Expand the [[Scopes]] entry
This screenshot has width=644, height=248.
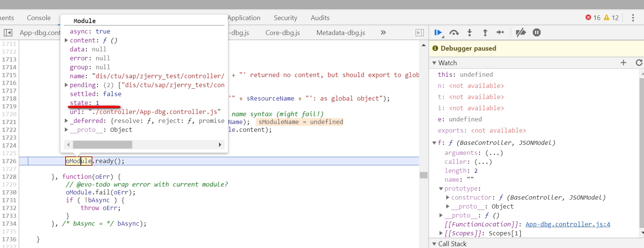click(x=441, y=233)
